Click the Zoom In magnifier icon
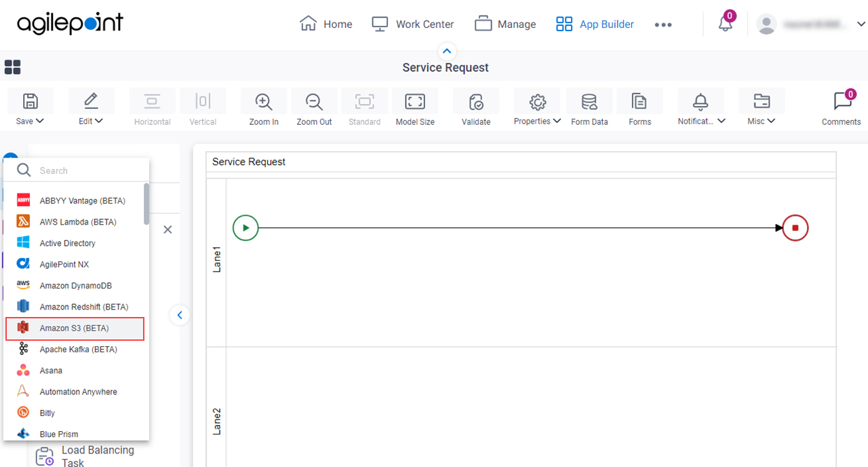The width and height of the screenshot is (868, 467). [x=264, y=102]
